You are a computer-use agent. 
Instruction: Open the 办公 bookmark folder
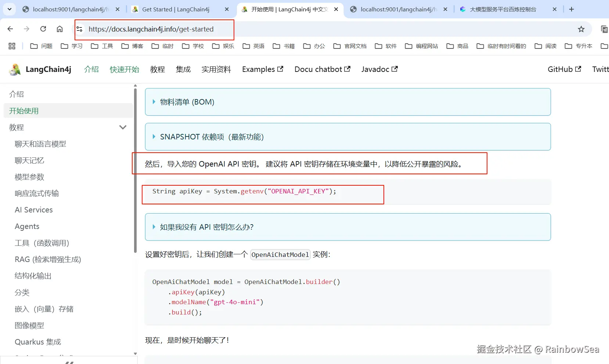click(314, 46)
